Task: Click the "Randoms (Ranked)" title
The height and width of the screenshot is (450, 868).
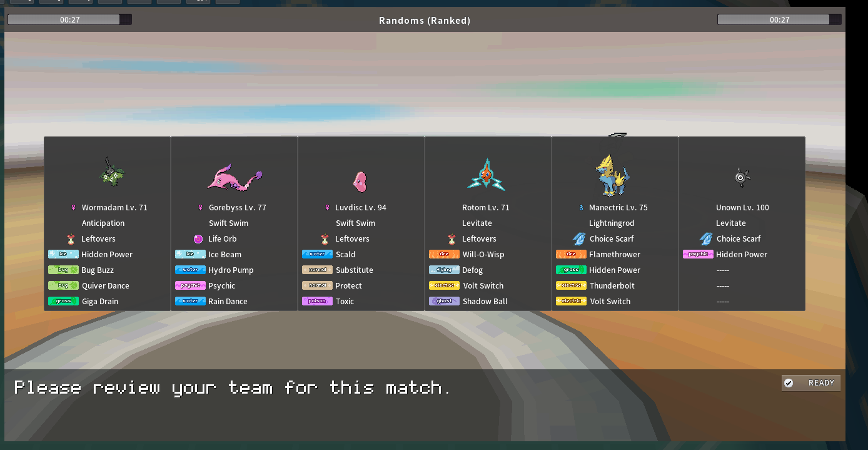Action: pyautogui.click(x=425, y=20)
